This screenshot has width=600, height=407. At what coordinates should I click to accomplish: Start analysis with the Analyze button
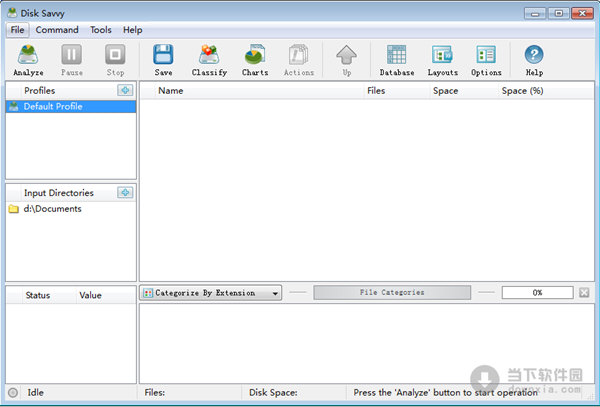coord(28,60)
